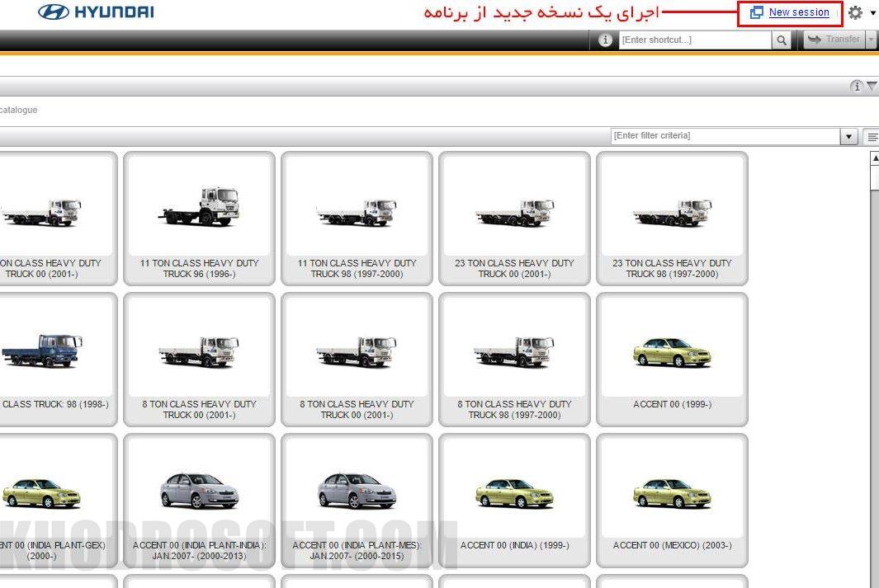Choose Accent 00 (India Plant-MES) 2000-2015
Viewport: 879px width, 588px height.
coord(357,501)
